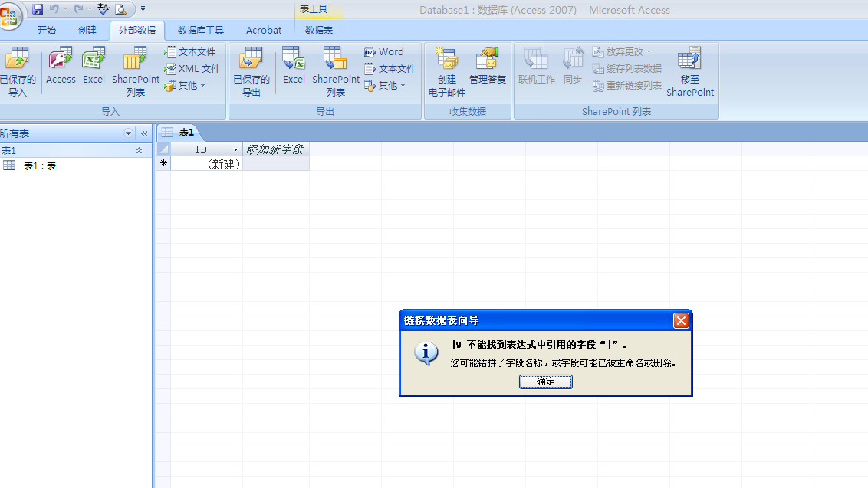Click the select-all corner of the datasheet

tap(163, 149)
